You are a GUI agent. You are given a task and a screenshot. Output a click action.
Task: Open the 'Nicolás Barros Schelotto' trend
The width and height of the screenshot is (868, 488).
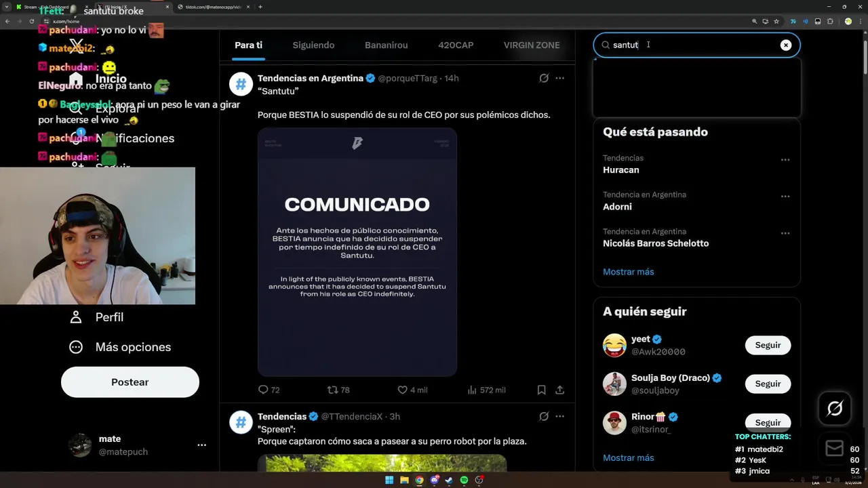click(656, 243)
